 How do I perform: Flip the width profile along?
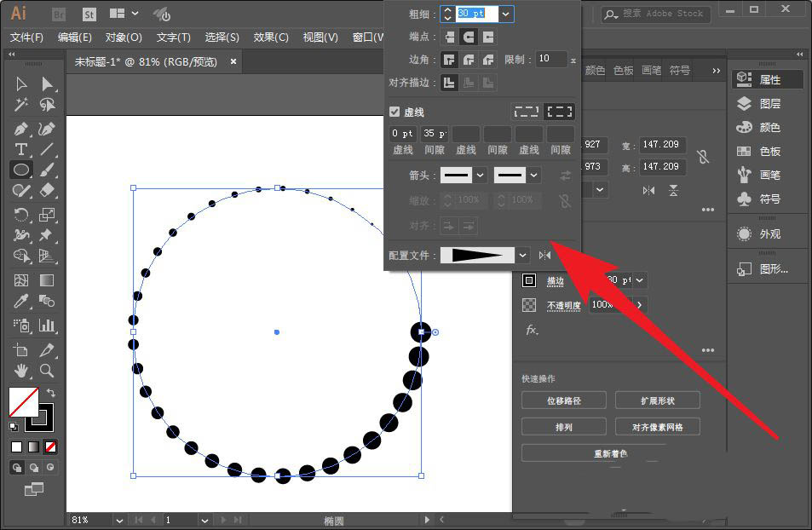[544, 255]
